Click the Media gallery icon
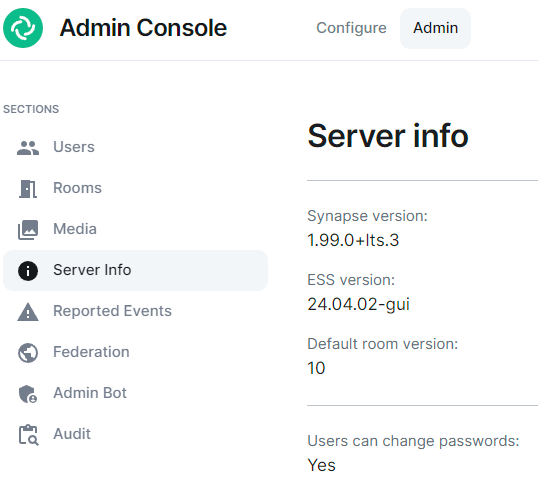This screenshot has height=484, width=538. (x=28, y=229)
